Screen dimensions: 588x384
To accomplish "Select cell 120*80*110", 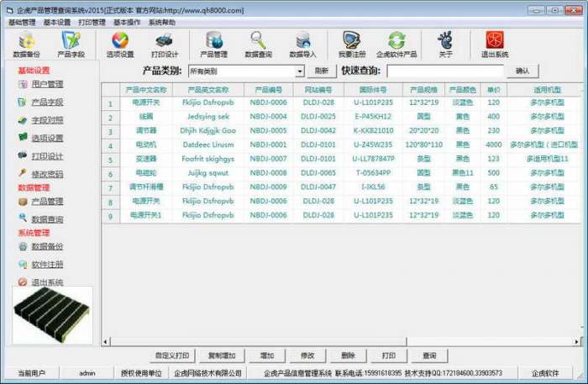I will (423, 145).
